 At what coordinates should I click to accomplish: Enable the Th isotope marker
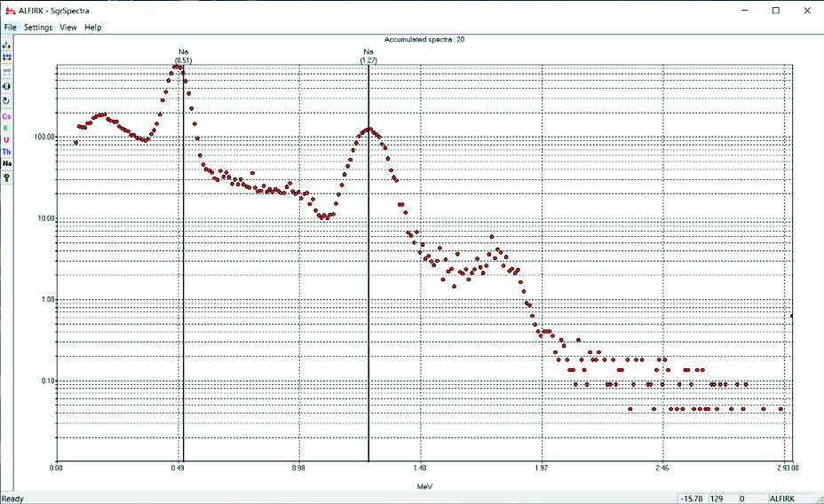click(x=7, y=152)
